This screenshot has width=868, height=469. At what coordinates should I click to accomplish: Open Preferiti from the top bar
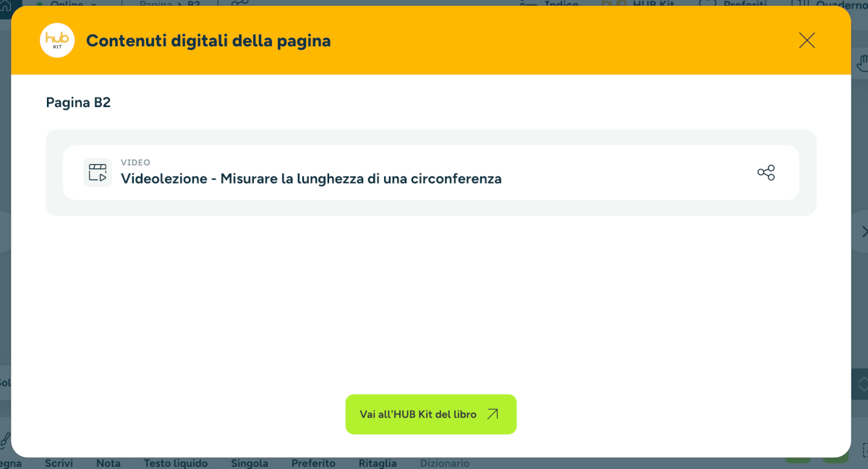click(x=734, y=4)
